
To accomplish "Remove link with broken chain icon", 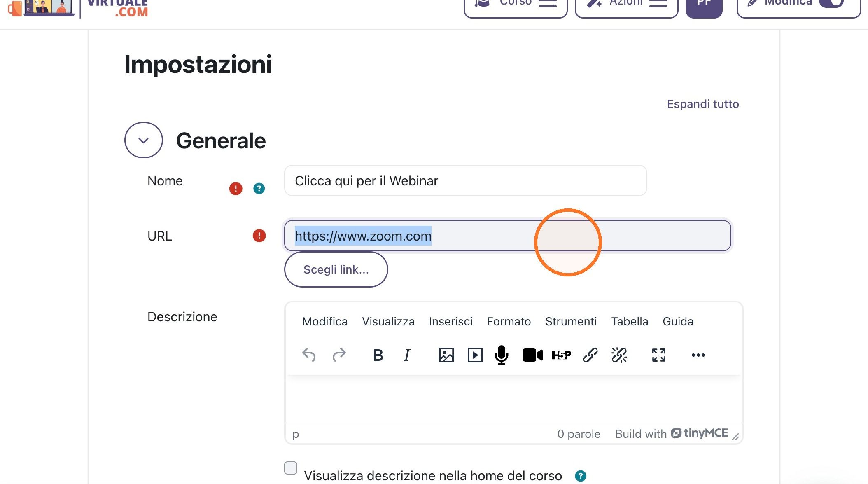I will point(619,355).
